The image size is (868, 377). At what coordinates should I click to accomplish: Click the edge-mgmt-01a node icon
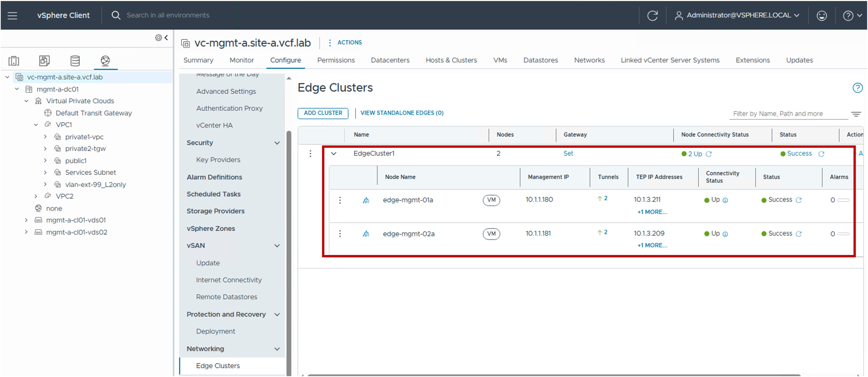point(366,200)
